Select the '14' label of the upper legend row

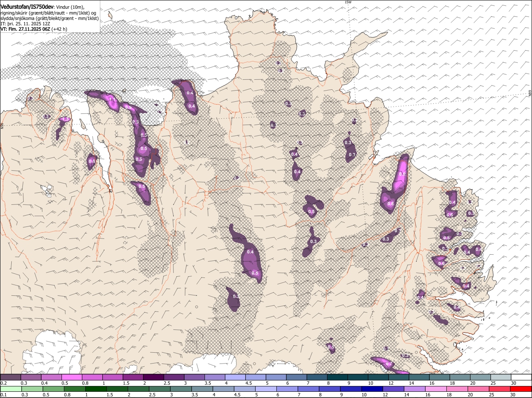click(x=411, y=383)
